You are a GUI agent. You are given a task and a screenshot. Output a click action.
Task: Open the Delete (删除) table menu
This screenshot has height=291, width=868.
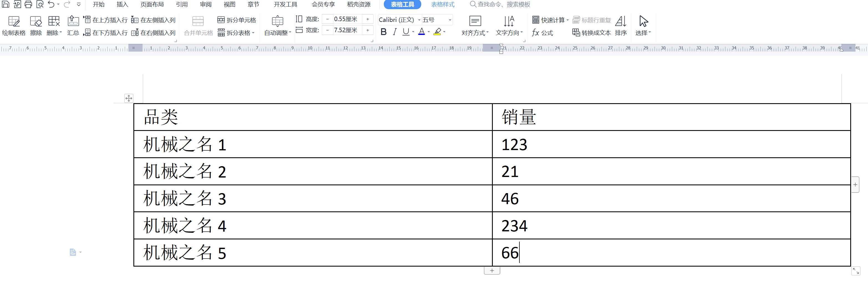click(x=54, y=26)
